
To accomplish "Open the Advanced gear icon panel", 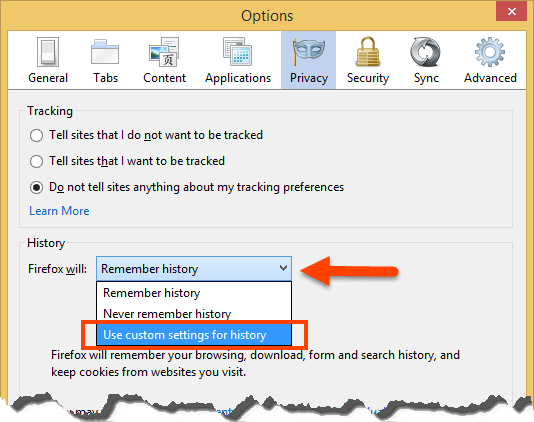I will pyautogui.click(x=490, y=60).
